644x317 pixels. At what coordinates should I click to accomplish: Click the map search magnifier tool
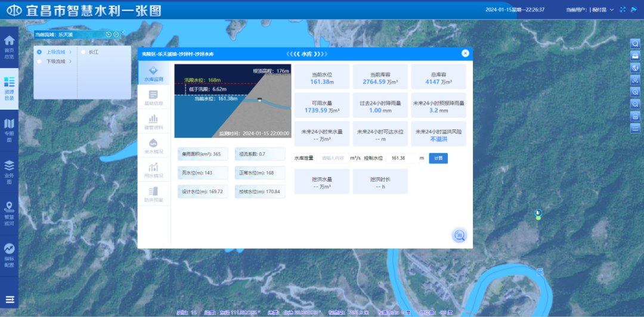click(635, 43)
